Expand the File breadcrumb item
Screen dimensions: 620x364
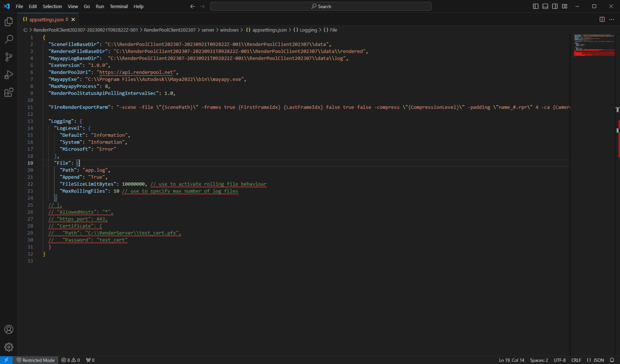click(333, 30)
